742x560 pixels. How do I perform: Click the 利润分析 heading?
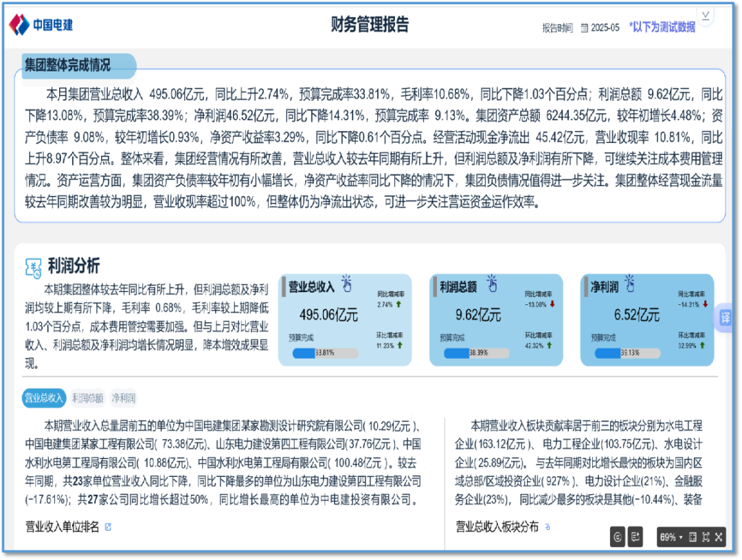74,266
